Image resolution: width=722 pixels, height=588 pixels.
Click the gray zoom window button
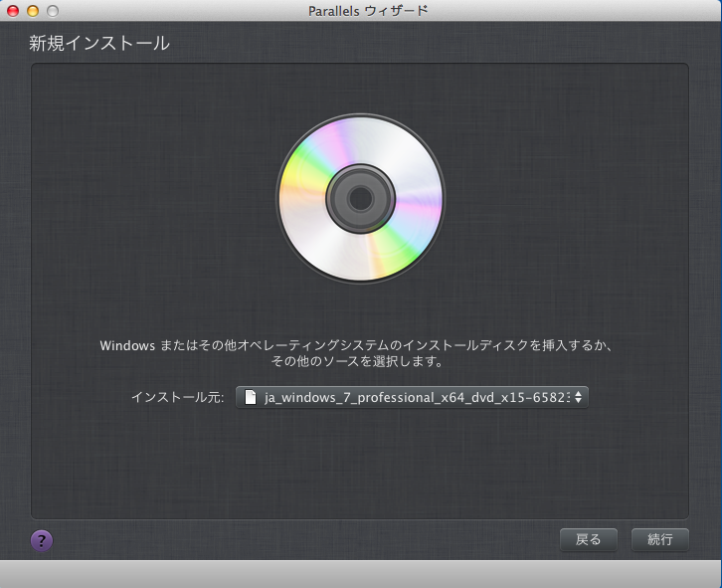point(53,11)
